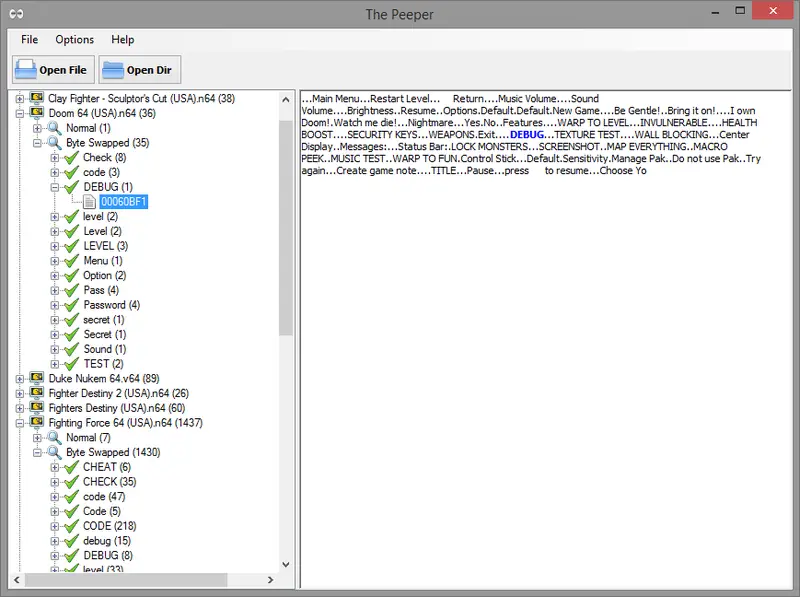Collapse the Fighting Force 64 node

pos(19,423)
